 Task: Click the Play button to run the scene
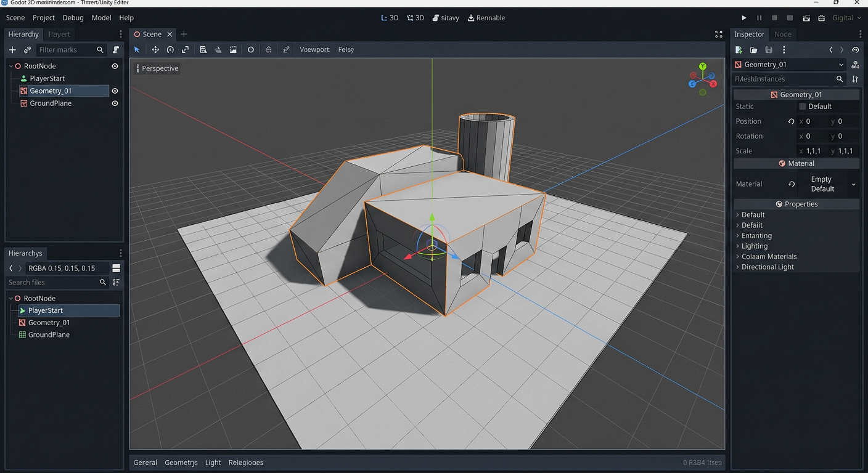pyautogui.click(x=744, y=17)
